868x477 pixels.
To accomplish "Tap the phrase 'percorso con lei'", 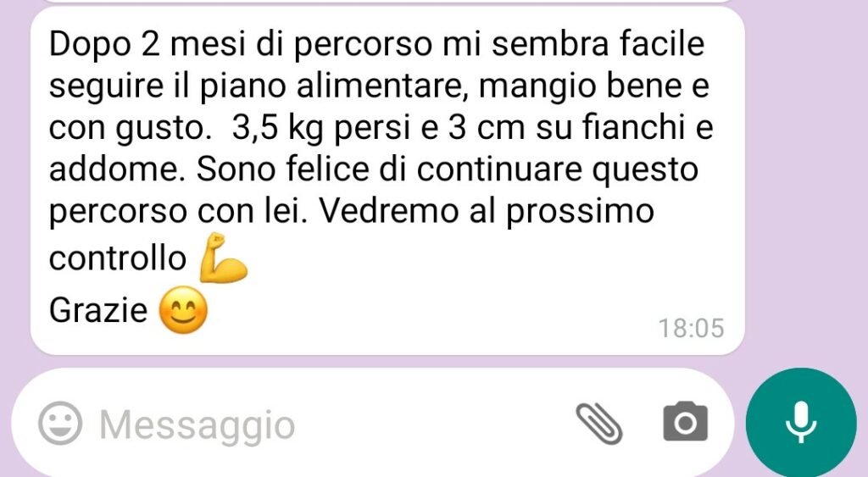I will pyautogui.click(x=178, y=212).
